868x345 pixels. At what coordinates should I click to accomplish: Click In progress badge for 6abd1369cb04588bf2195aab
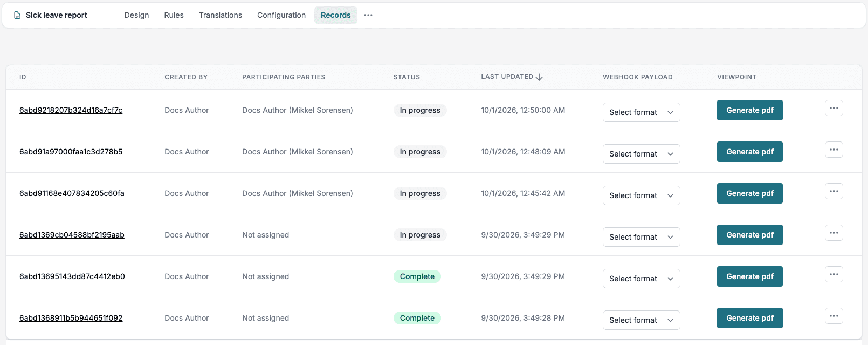pos(420,235)
